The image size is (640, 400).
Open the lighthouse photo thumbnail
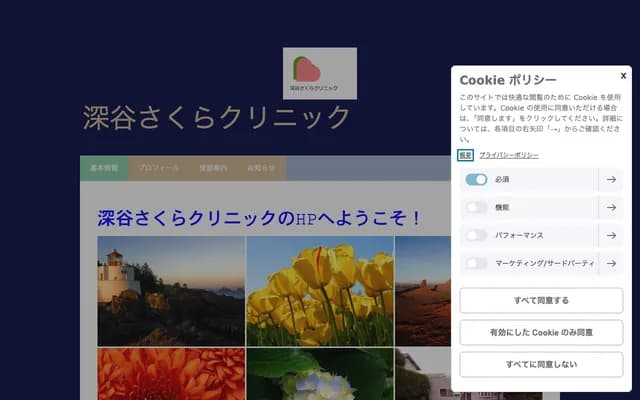coord(171,291)
